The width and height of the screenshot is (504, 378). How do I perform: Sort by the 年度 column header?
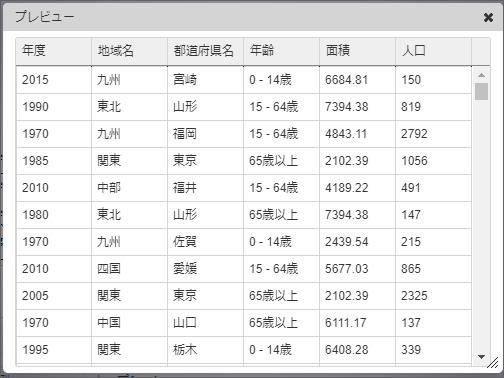(x=54, y=51)
